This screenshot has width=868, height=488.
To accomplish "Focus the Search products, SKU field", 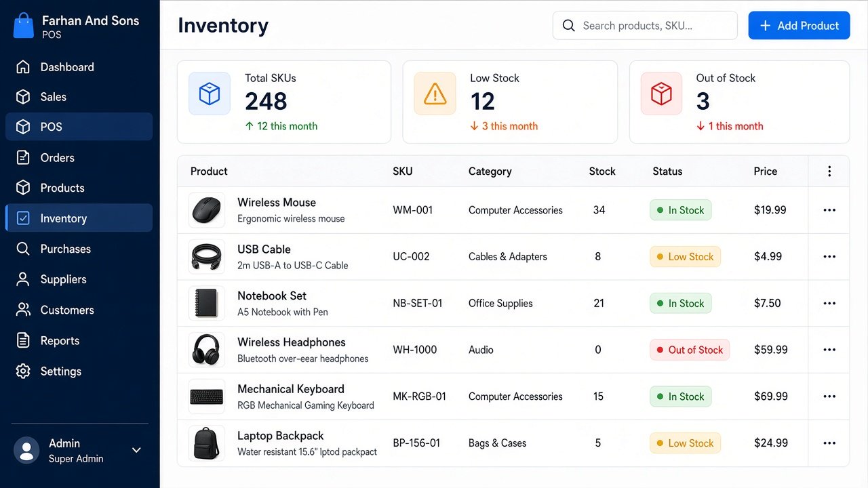I will [x=645, y=26].
